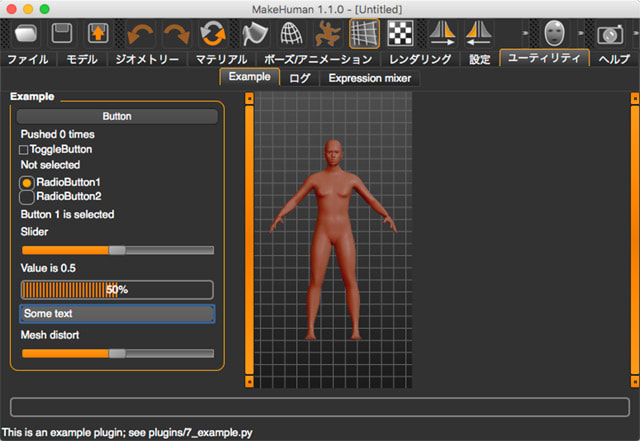The image size is (640, 441).
Task: Toggle the background grid icon
Action: (x=364, y=33)
